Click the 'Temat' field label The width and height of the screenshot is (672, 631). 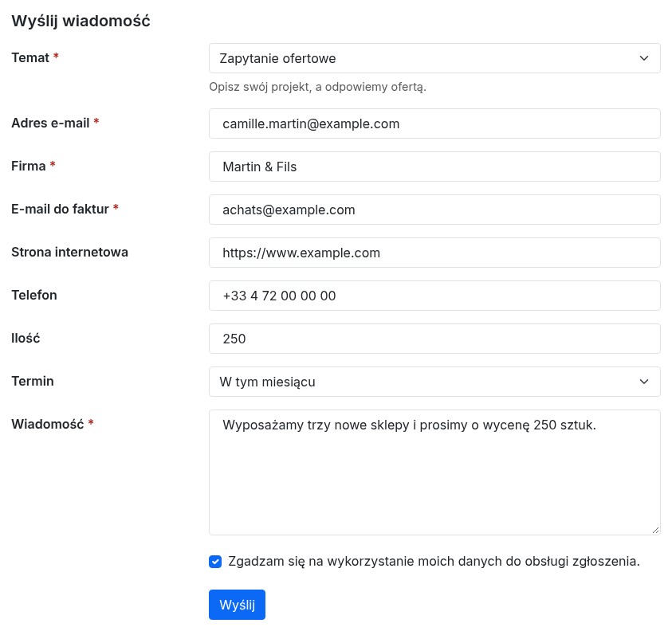click(x=30, y=58)
